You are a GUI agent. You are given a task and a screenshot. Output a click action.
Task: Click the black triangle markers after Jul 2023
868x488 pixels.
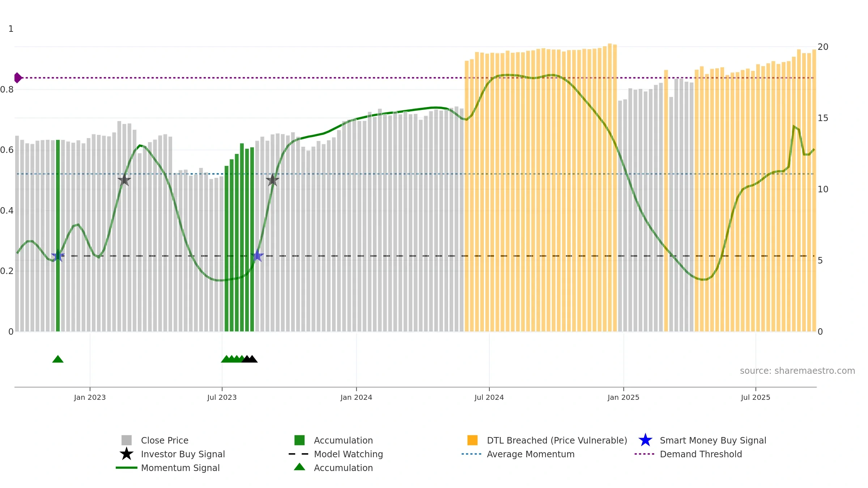tap(250, 359)
